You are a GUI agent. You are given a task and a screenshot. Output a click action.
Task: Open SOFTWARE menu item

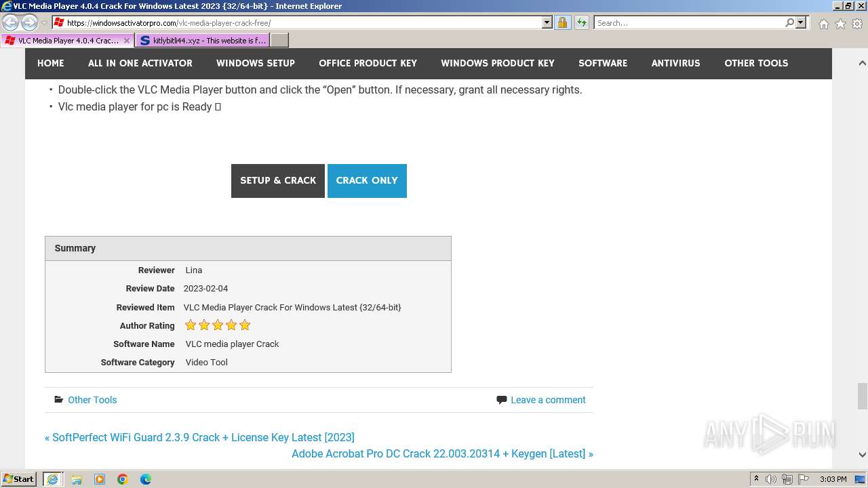pos(603,63)
